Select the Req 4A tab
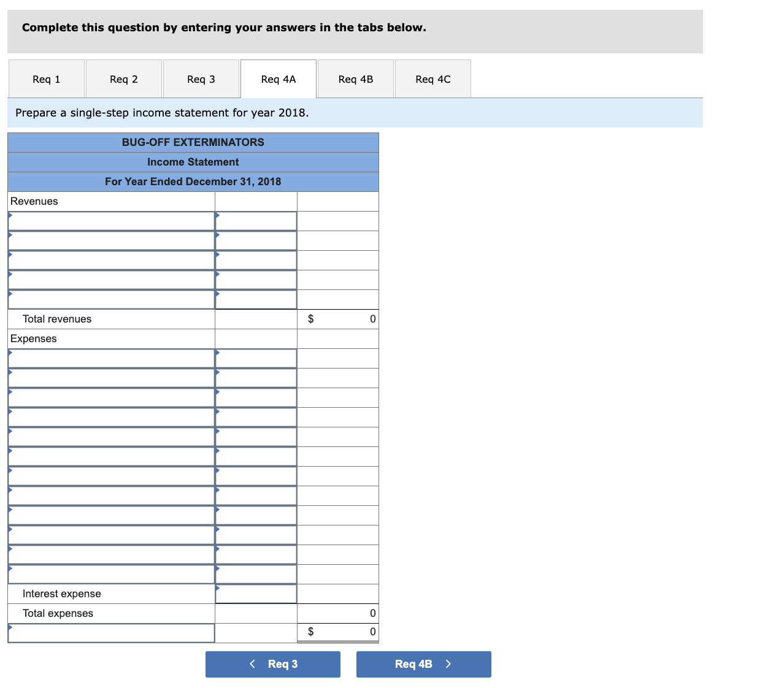The image size is (784, 688). point(279,79)
